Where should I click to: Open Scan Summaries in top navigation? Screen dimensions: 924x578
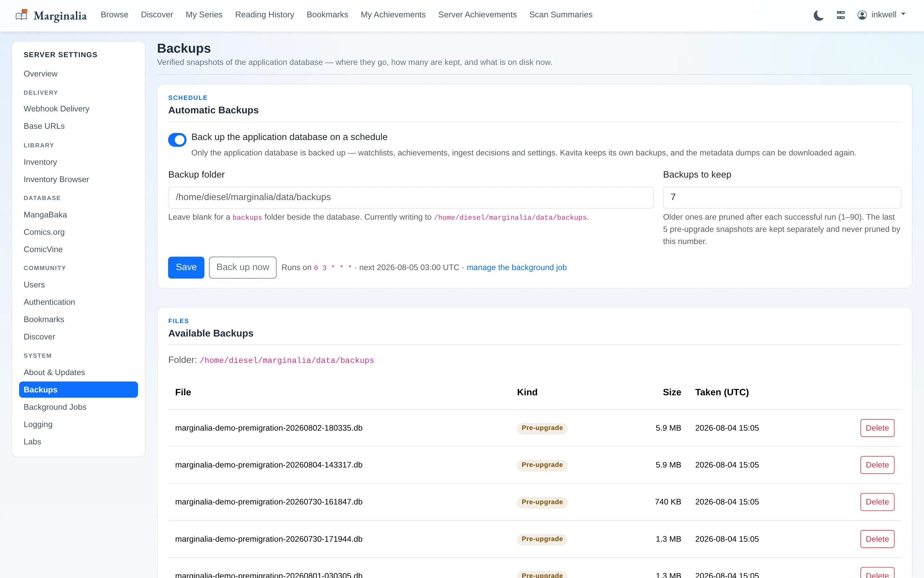click(560, 14)
